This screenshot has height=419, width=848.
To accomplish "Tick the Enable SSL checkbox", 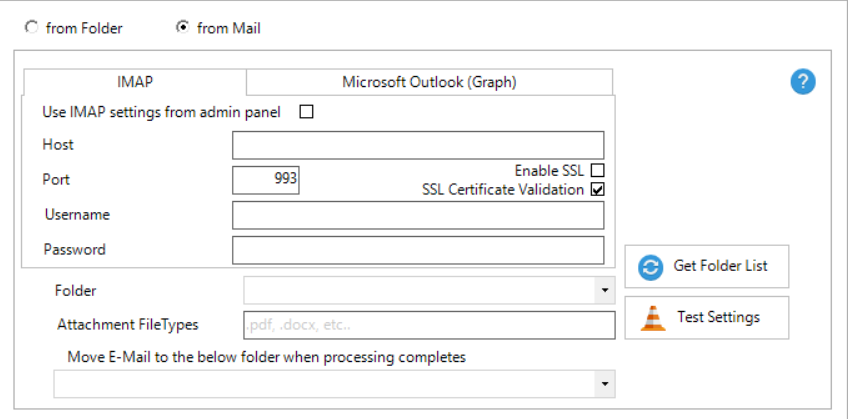I will (598, 171).
